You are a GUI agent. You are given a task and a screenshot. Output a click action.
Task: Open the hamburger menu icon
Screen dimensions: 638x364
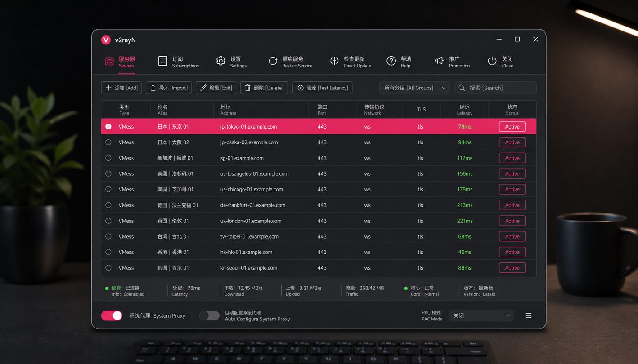pyautogui.click(x=528, y=315)
